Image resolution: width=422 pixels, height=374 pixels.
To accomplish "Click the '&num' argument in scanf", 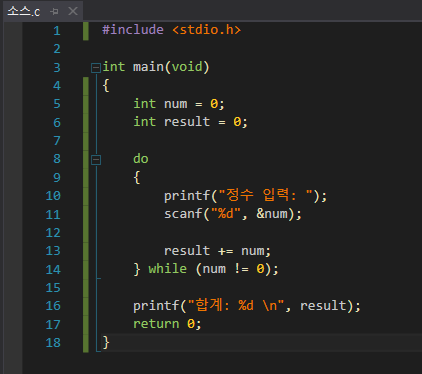I will tap(272, 214).
